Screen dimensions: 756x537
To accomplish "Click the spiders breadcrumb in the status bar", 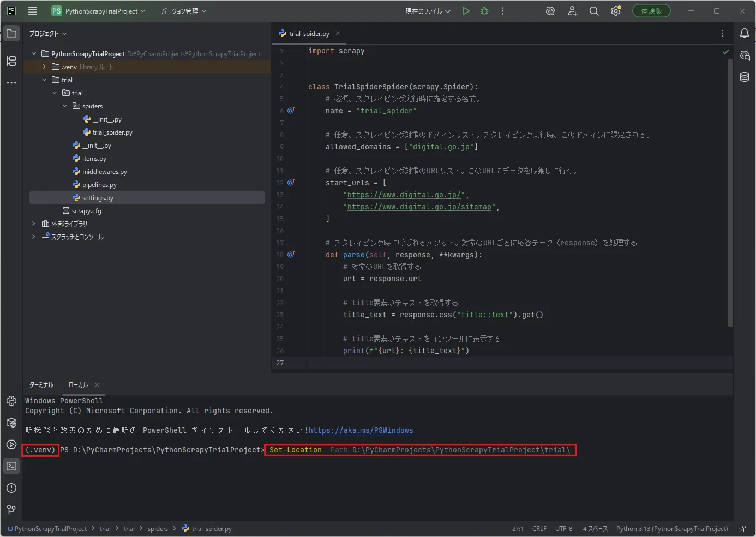I will (x=158, y=529).
